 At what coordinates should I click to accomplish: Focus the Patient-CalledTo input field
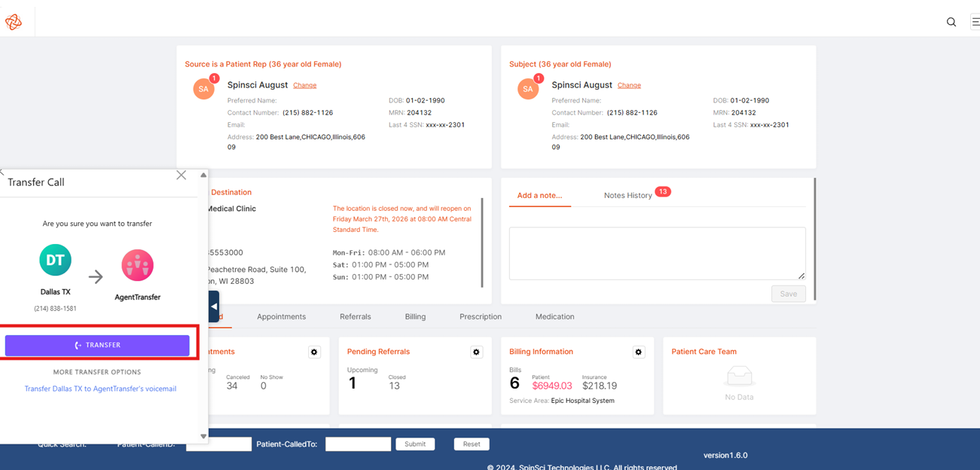[358, 444]
